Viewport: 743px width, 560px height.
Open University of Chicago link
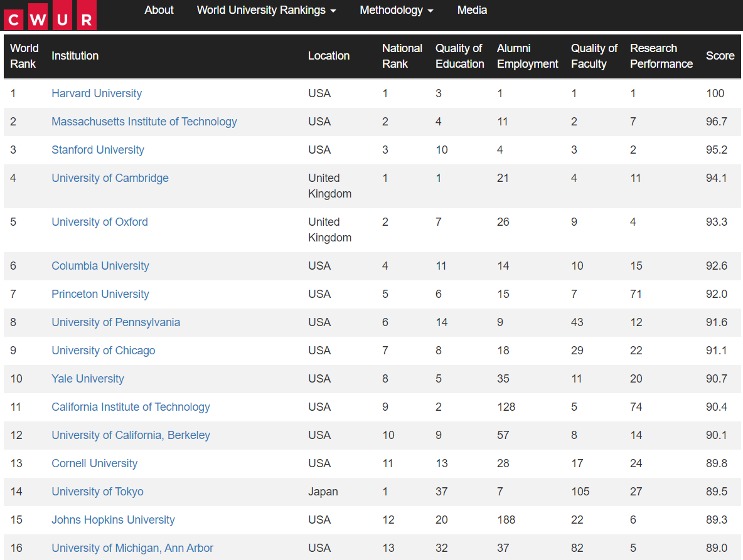coord(104,351)
